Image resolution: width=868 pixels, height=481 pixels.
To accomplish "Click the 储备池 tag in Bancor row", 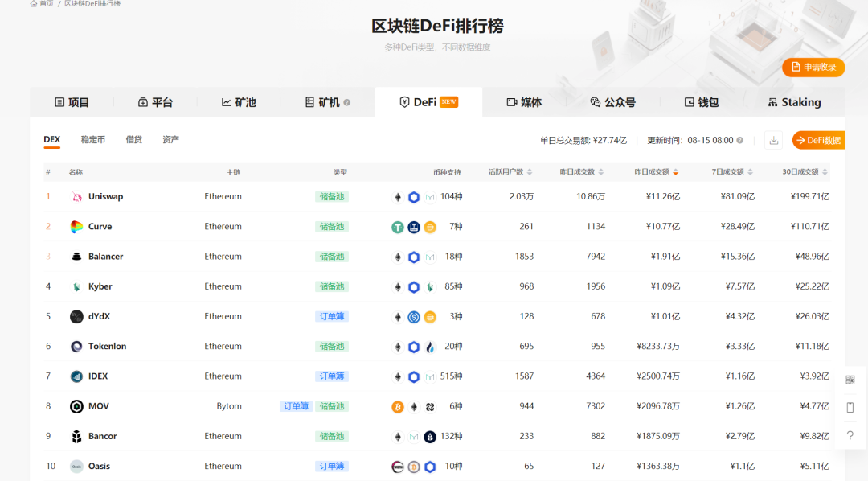I will tap(332, 436).
